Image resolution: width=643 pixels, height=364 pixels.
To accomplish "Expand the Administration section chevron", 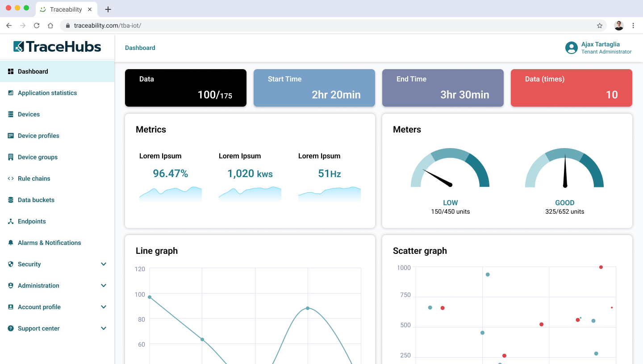I will pyautogui.click(x=104, y=285).
